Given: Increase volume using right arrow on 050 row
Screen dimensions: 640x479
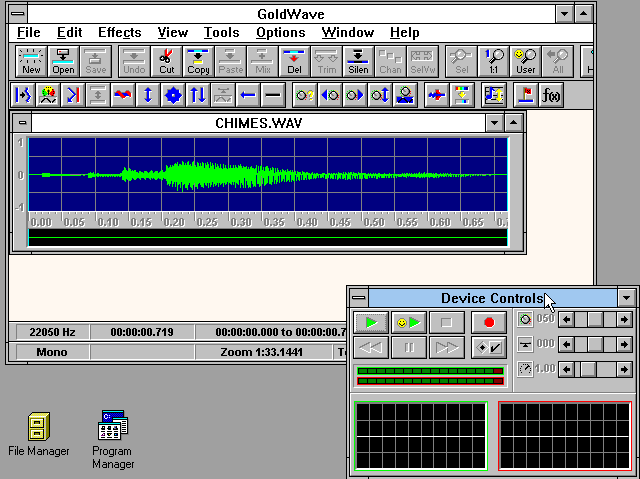Looking at the screenshot, I should pos(624,319).
